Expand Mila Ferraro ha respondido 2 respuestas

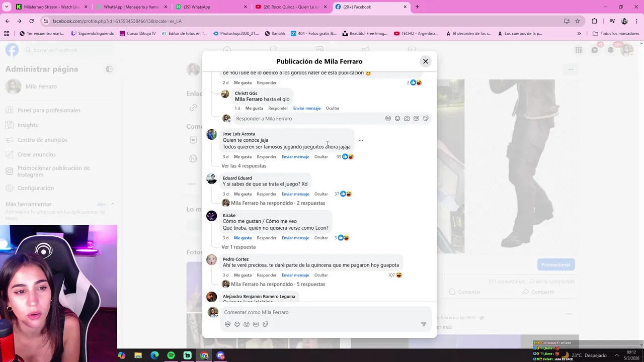(278, 203)
